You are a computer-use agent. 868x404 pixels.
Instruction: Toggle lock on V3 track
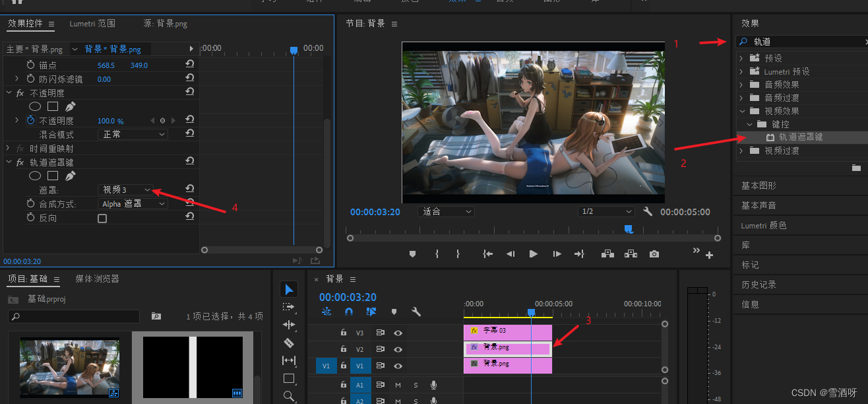click(x=343, y=333)
